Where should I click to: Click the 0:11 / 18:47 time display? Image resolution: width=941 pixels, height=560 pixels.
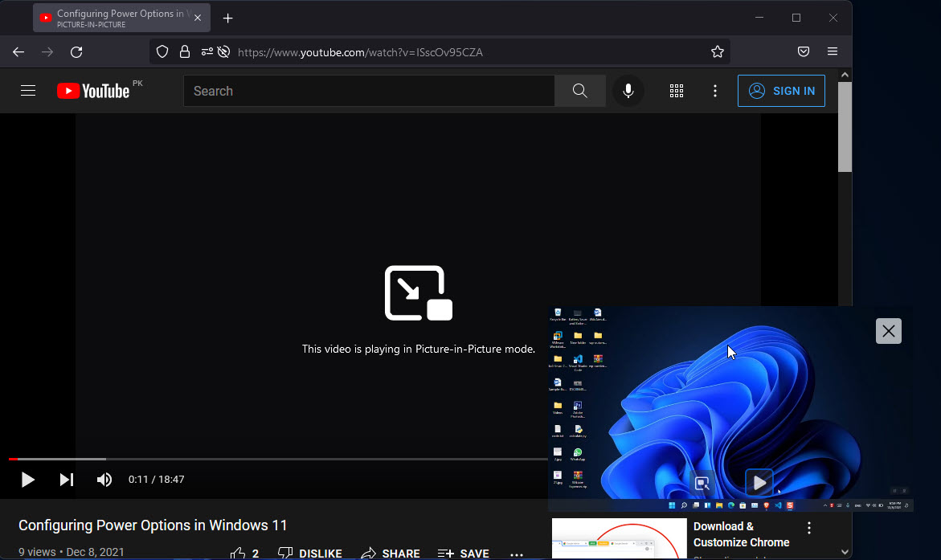156,480
